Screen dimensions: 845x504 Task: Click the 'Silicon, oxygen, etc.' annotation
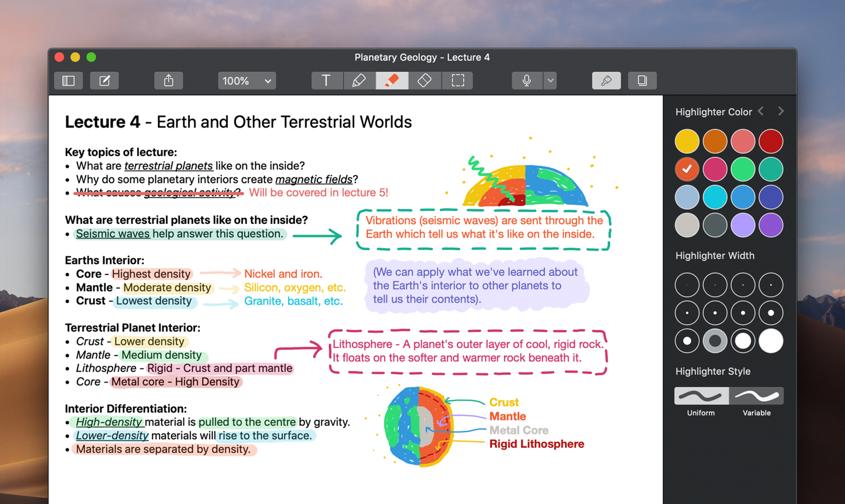(x=295, y=288)
